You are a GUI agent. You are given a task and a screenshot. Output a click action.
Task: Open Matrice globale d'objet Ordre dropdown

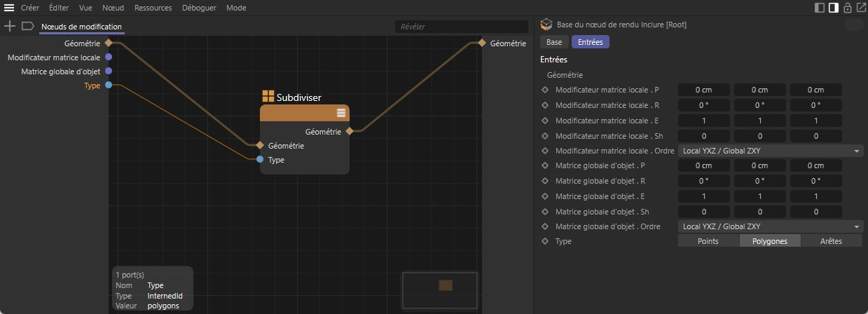[x=771, y=226]
